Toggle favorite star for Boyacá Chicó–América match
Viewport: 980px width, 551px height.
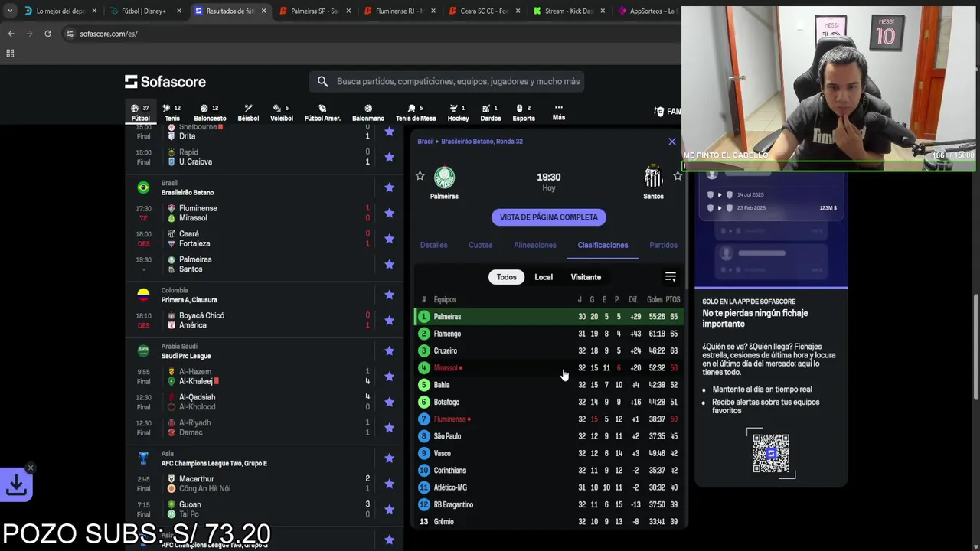pos(389,320)
